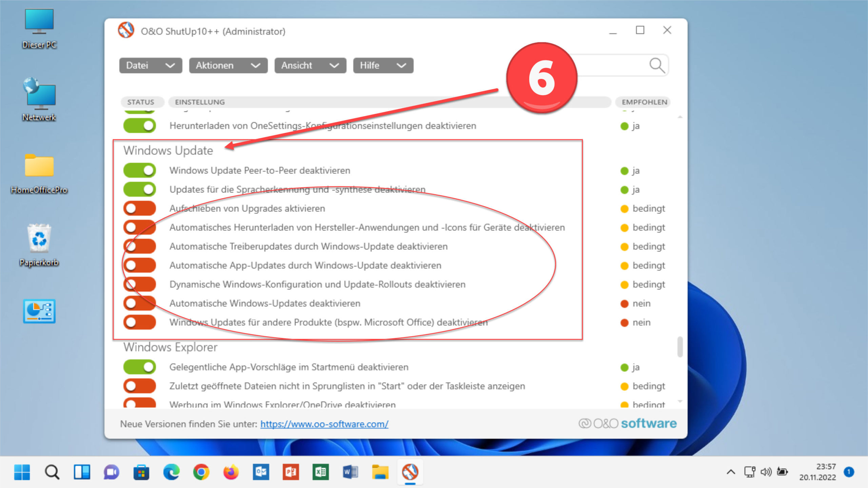Open Microsoft Word from the taskbar
The height and width of the screenshot is (488, 868).
(350, 471)
